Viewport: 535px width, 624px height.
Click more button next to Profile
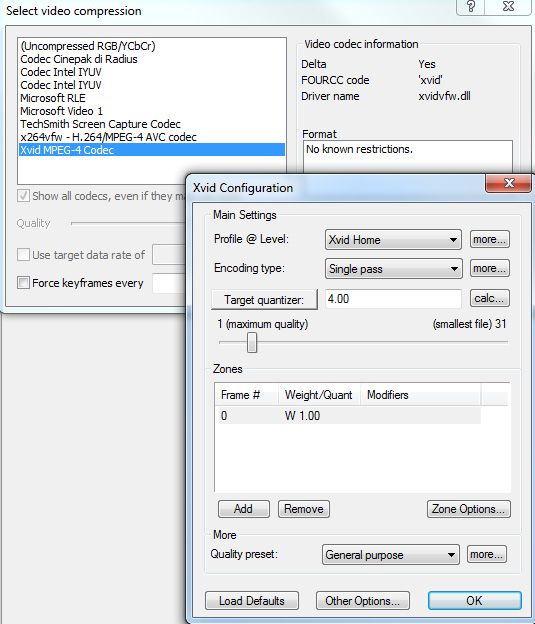point(490,240)
